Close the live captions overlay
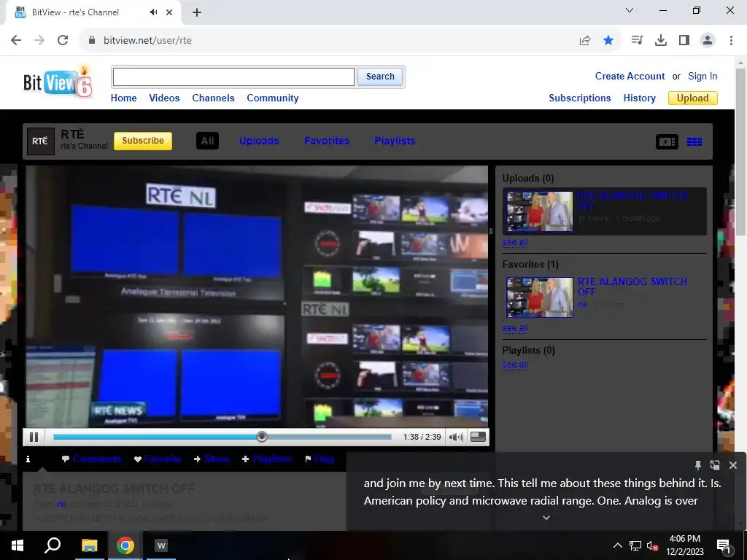Image resolution: width=747 pixels, height=560 pixels. (x=732, y=465)
